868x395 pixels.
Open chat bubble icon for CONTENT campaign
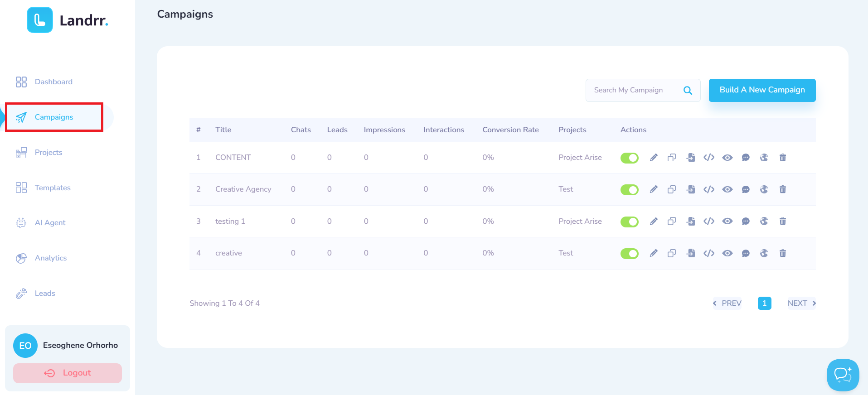tap(746, 158)
